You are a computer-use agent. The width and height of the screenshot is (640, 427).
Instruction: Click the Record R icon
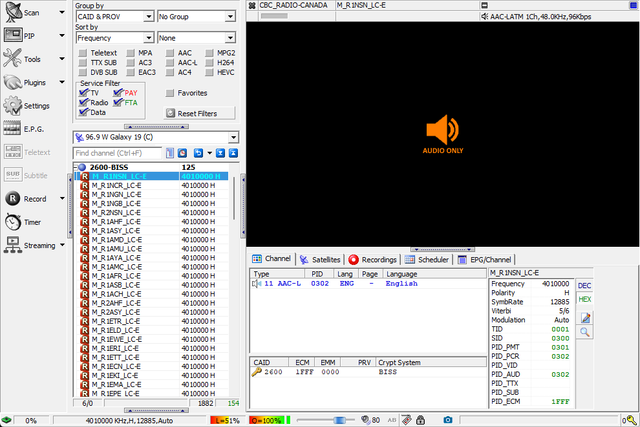pos(13,198)
